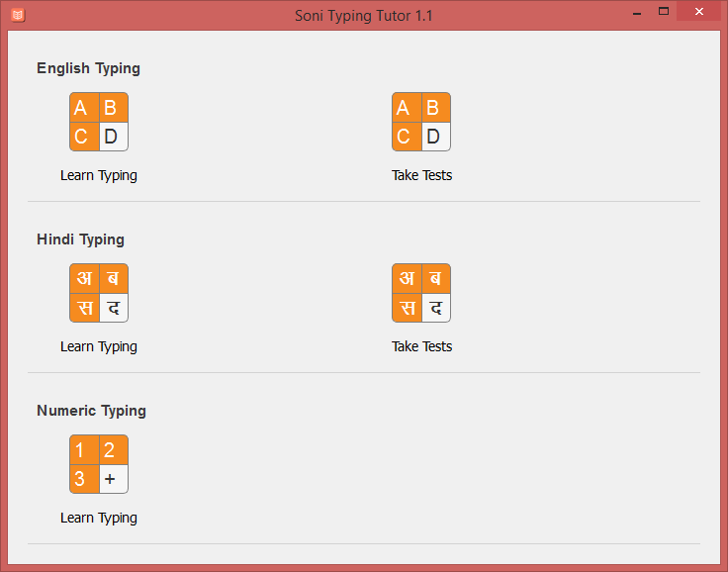The width and height of the screenshot is (728, 572).
Task: Minimize the Soni Typing Tutor window
Action: click(637, 12)
